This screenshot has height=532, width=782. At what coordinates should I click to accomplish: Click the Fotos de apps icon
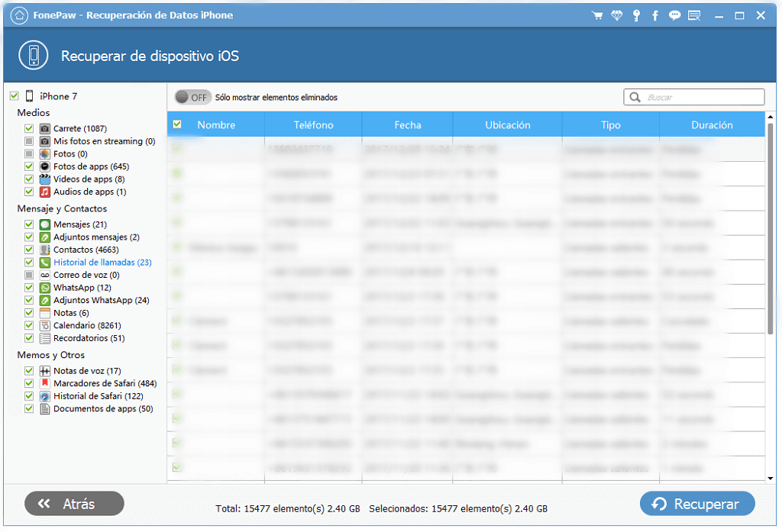coord(45,166)
